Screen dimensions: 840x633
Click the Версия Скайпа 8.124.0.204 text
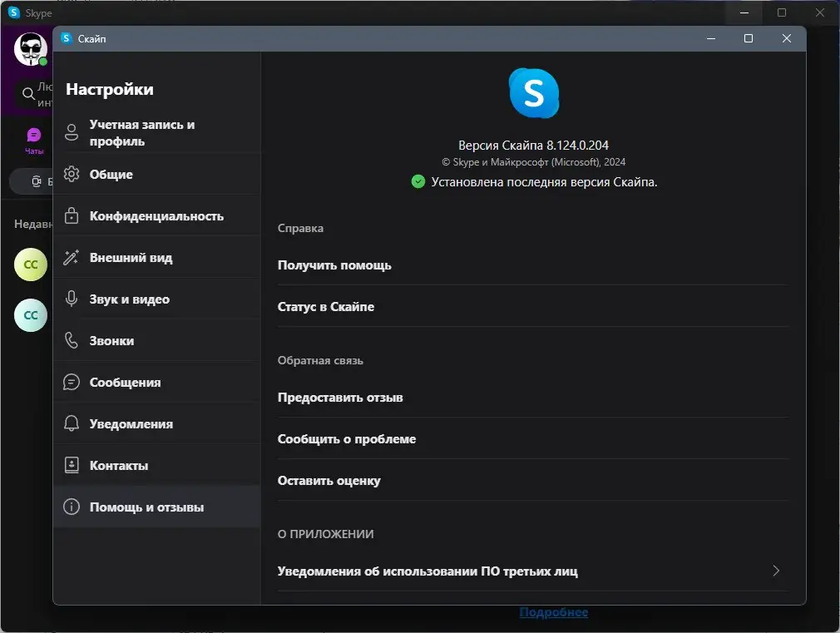point(533,146)
